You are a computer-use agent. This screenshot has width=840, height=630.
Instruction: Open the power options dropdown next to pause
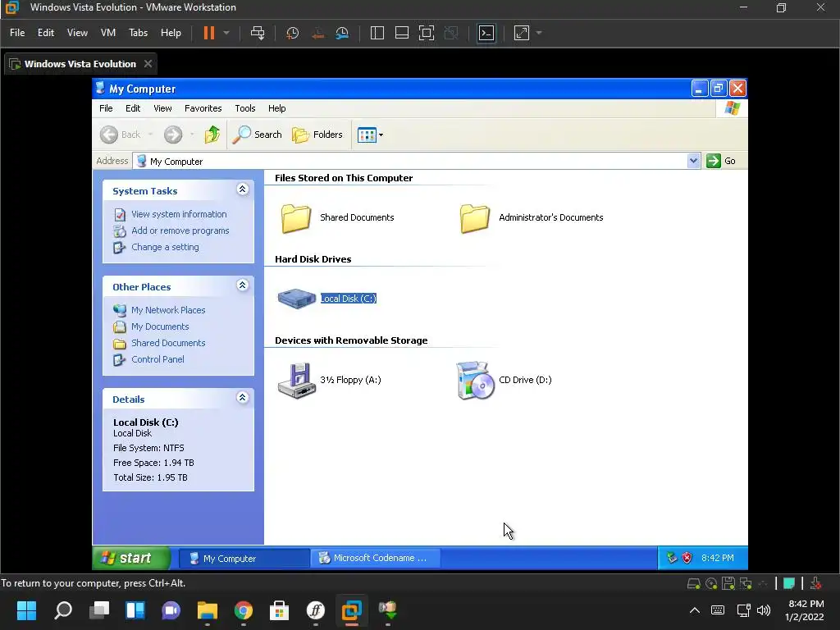226,33
